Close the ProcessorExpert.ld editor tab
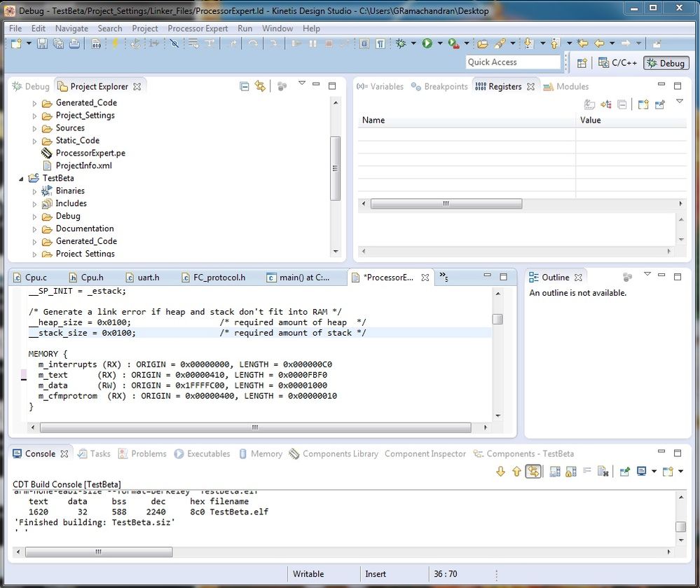The height and width of the screenshot is (588, 700). pos(425,278)
